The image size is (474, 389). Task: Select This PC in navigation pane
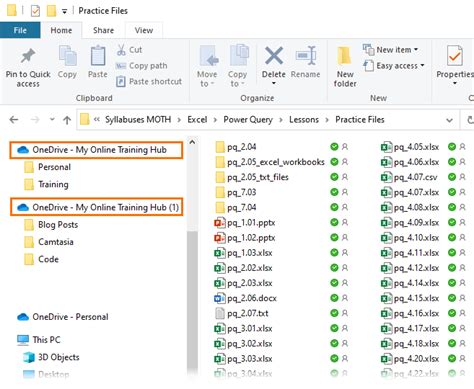coord(39,340)
